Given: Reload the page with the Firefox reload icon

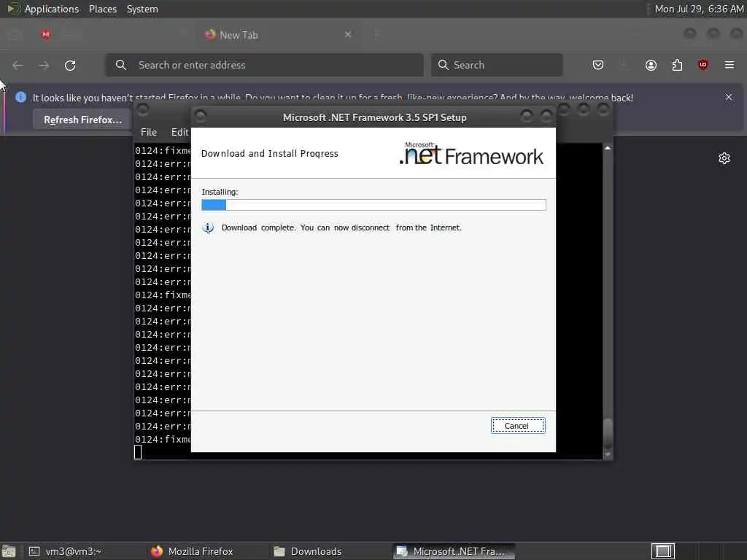Looking at the screenshot, I should 70,65.
